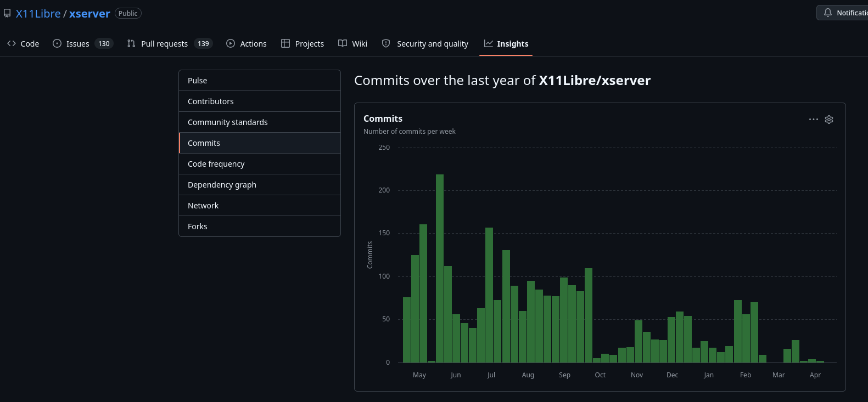Click the 'Feb' x-axis label
This screenshot has height=402, width=868.
pos(746,375)
